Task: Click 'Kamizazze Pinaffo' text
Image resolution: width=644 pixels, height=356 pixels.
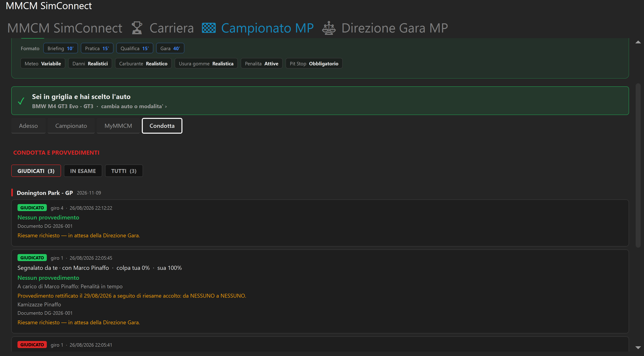Action: (x=39, y=304)
